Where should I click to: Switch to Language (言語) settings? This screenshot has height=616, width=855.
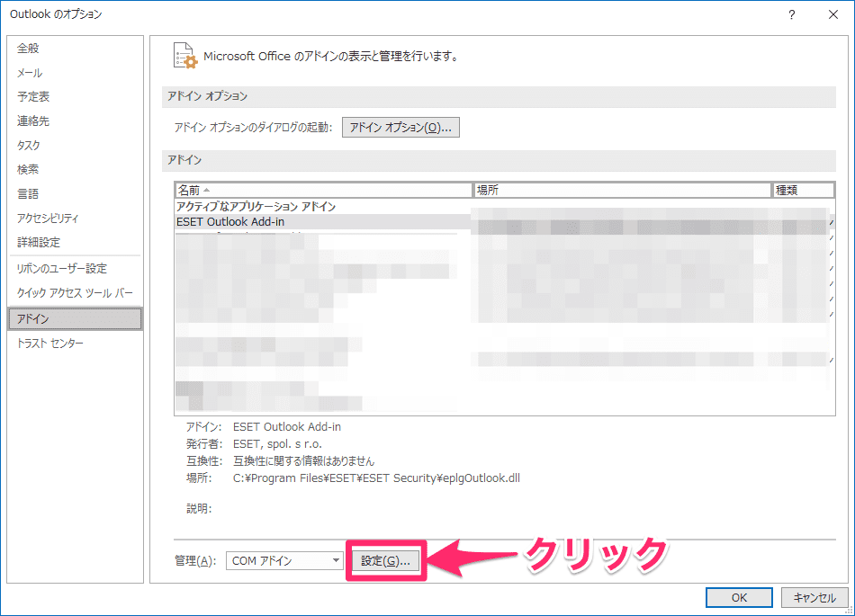pos(28,194)
